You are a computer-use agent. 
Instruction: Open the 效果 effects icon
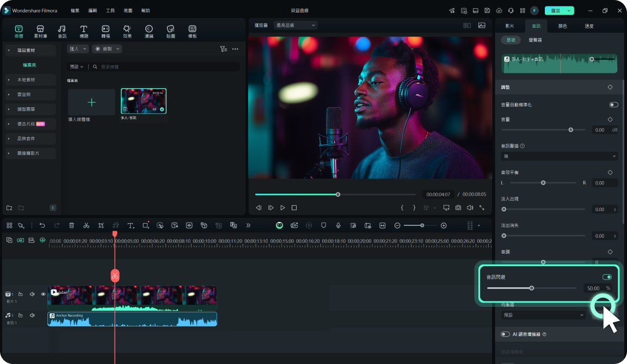127,31
